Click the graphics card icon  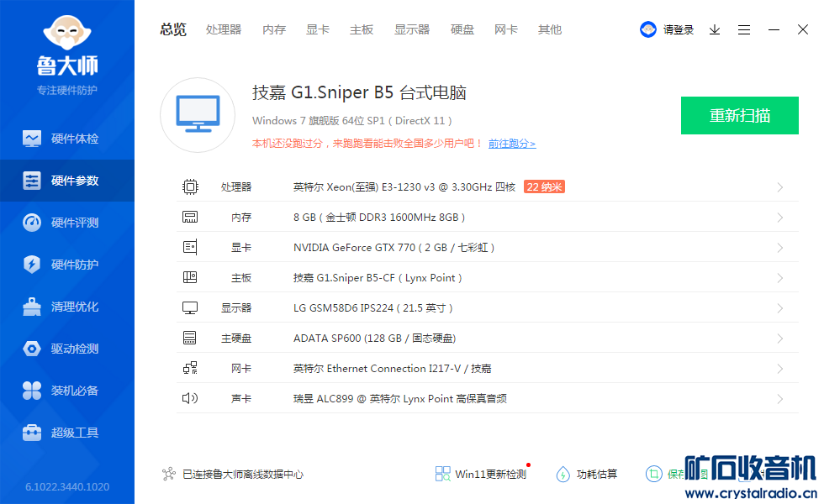(x=190, y=247)
